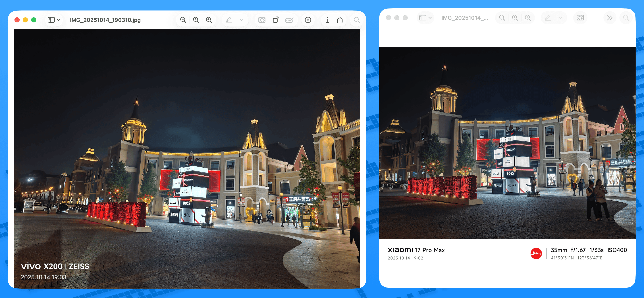This screenshot has height=298, width=644.
Task: Open form filling tool in left window
Action: point(290,20)
